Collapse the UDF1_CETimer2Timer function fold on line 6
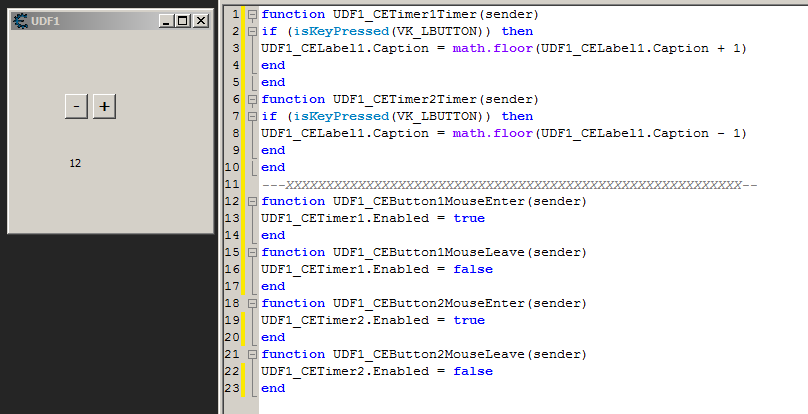Image resolution: width=808 pixels, height=414 pixels. [x=252, y=100]
